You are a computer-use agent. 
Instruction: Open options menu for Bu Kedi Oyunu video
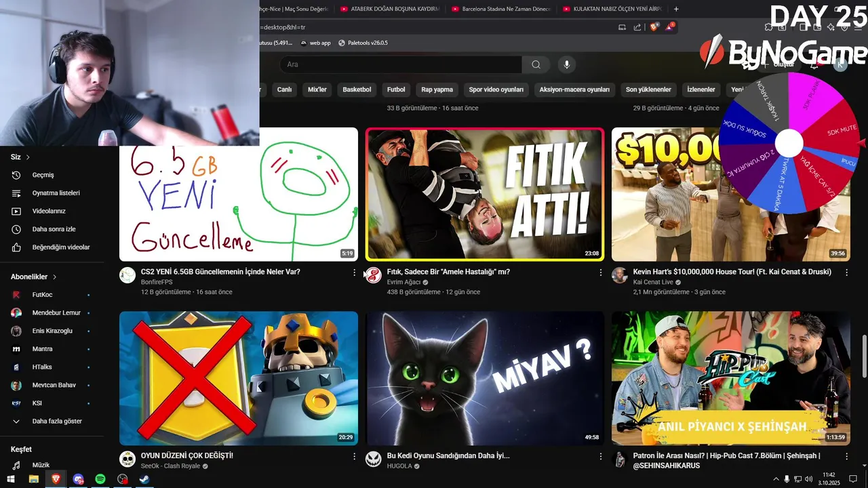tap(600, 457)
